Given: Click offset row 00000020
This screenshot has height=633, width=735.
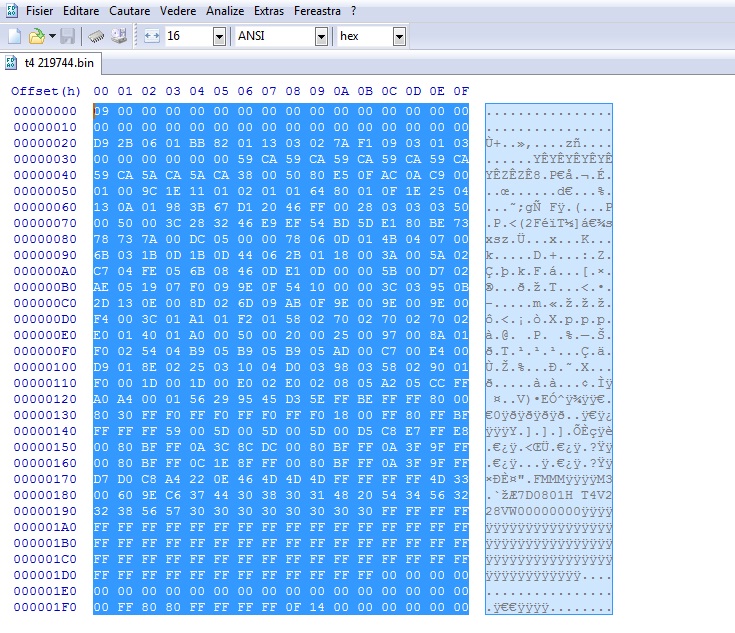Looking at the screenshot, I should [45, 143].
